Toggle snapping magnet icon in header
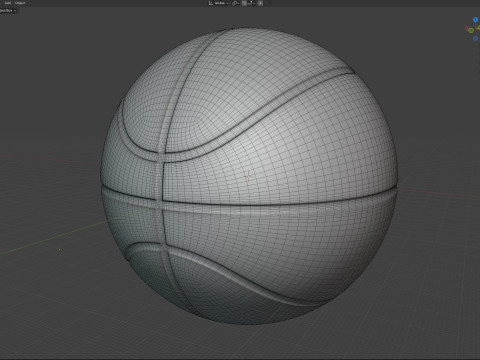This screenshot has width=480, height=360. (244, 3)
